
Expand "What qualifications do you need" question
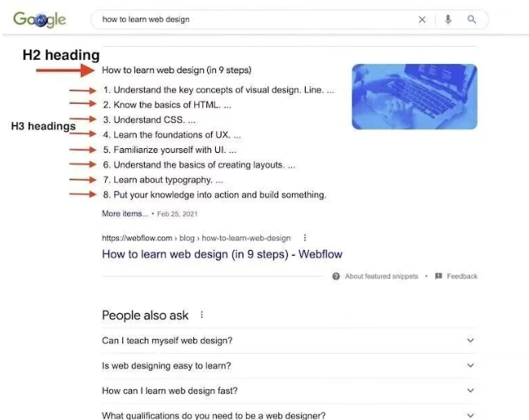pyautogui.click(x=471, y=415)
